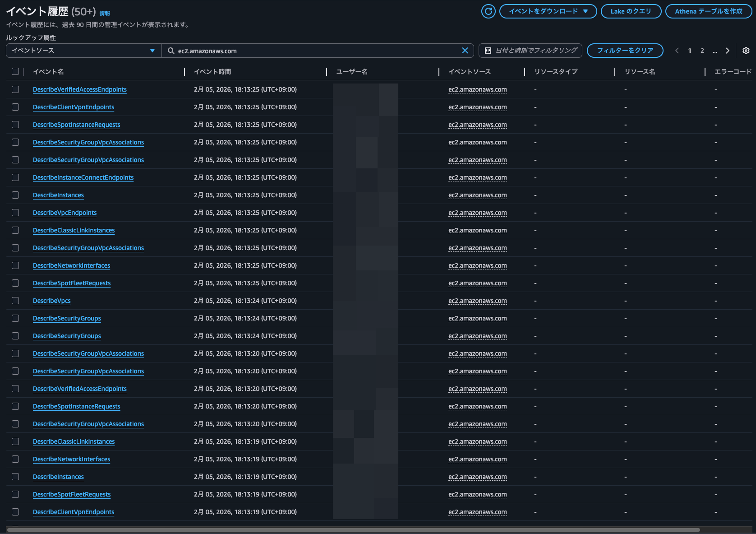Image resolution: width=756 pixels, height=534 pixels.
Task: Toggle the select-all events checkbox in header
Action: 15,71
